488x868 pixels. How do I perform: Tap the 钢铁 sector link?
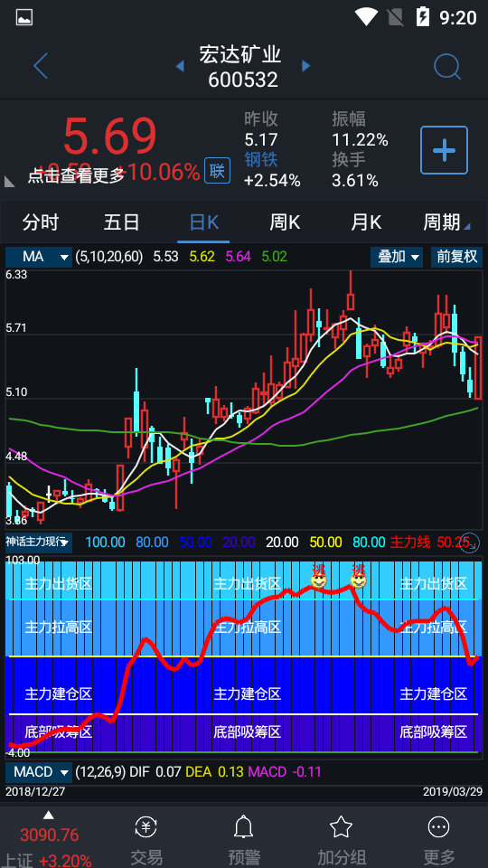(x=261, y=160)
